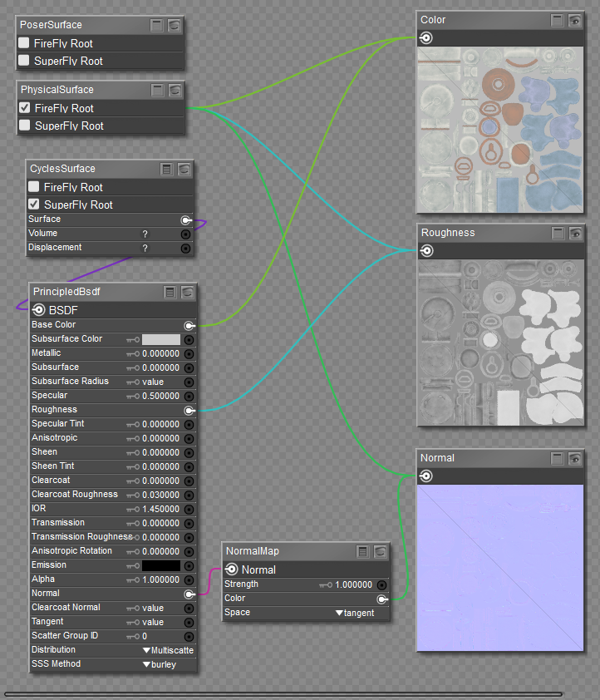The image size is (600, 700).
Task: Collapse the PrincipledBsdf node panel icon
Action: coord(170,293)
